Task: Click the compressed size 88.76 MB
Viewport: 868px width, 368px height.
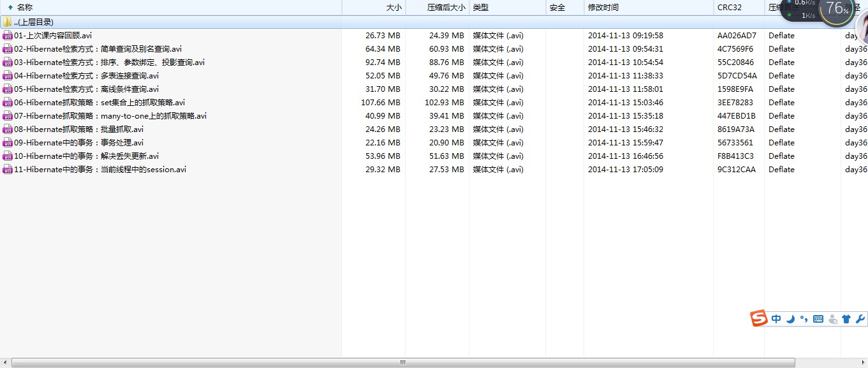Action: [446, 63]
